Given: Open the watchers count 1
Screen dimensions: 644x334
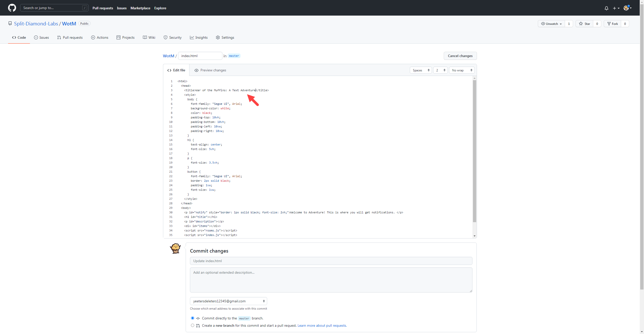Looking at the screenshot, I should pyautogui.click(x=569, y=24).
